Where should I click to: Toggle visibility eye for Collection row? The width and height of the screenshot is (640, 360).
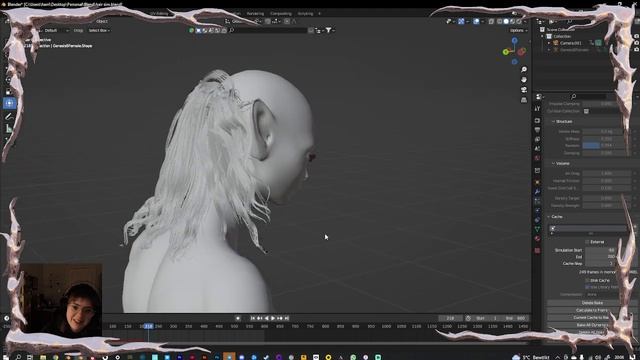[637, 36]
